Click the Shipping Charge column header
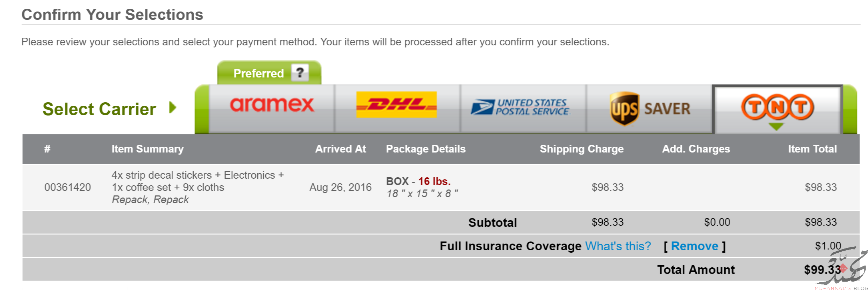This screenshot has height=290, width=868. (x=582, y=149)
